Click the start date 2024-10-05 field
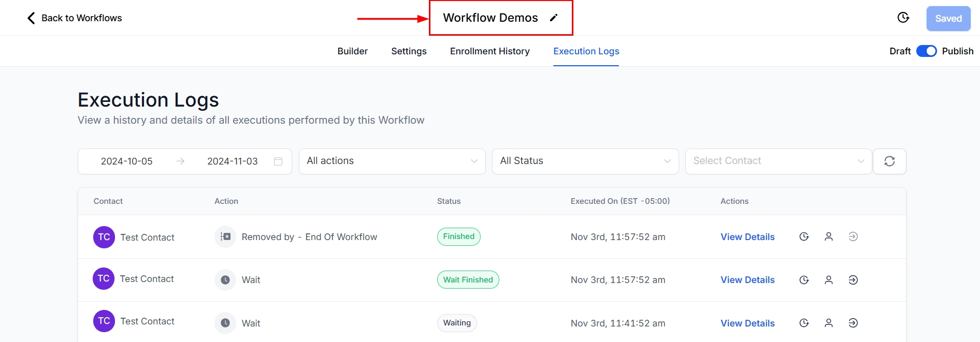 pyautogui.click(x=127, y=161)
